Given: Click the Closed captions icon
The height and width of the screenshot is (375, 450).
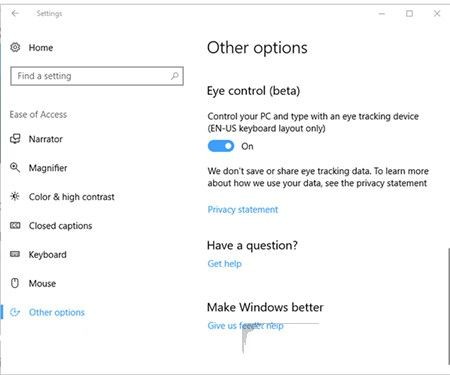Looking at the screenshot, I should coord(15,226).
